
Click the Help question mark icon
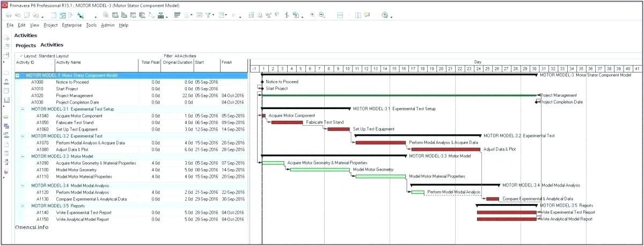point(384,15)
